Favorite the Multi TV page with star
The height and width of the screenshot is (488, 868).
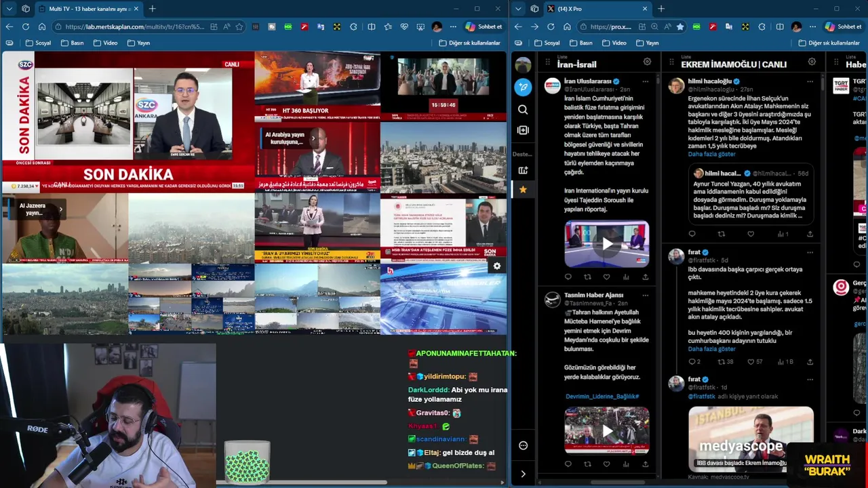coord(239,26)
